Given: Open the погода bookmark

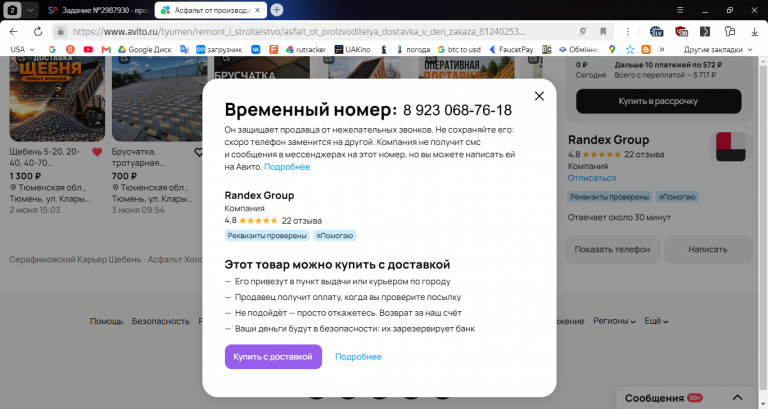Looking at the screenshot, I should click(x=413, y=49).
